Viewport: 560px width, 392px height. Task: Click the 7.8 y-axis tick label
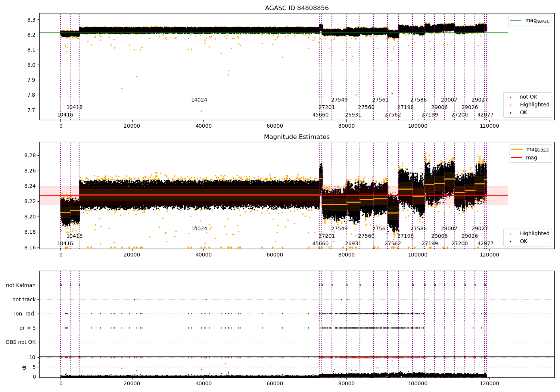click(x=31, y=95)
